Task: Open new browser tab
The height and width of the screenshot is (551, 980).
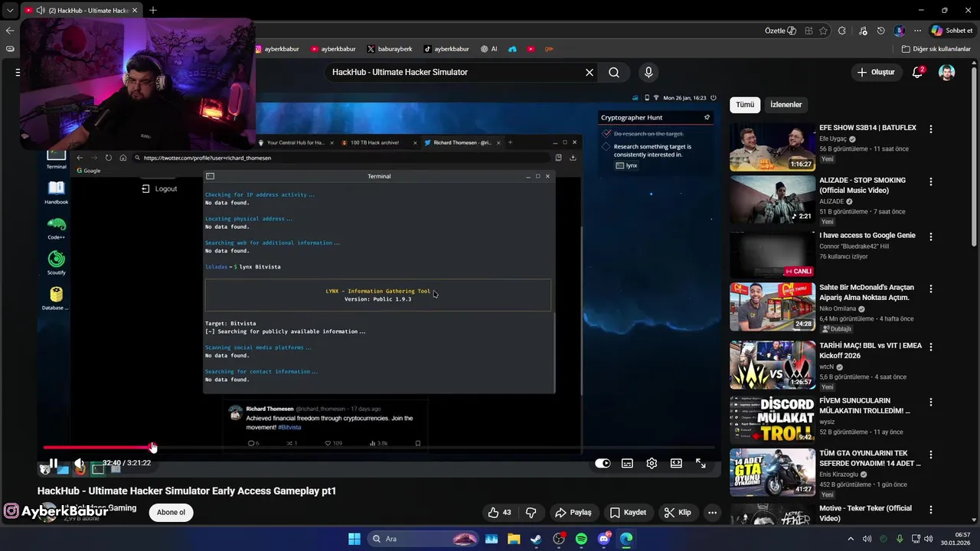Action: tap(153, 10)
